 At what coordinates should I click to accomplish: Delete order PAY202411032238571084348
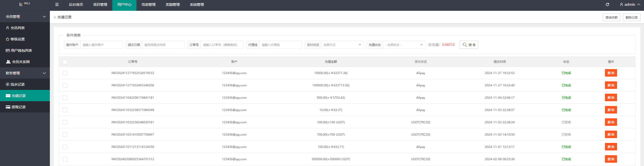click(611, 110)
